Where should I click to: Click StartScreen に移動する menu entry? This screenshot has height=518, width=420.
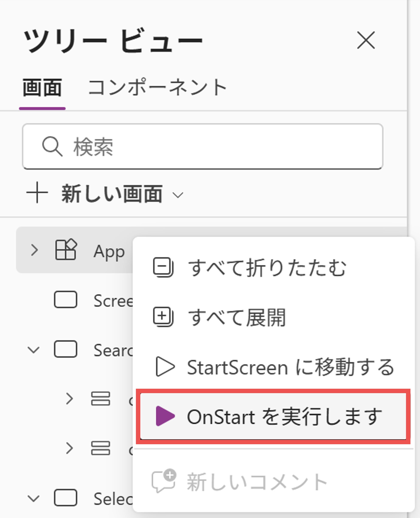pyautogui.click(x=290, y=367)
